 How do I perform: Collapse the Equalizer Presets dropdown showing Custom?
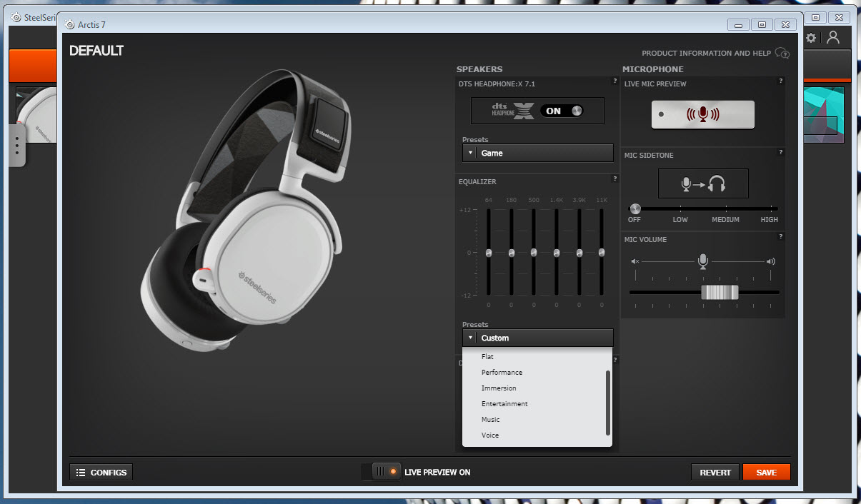point(537,338)
